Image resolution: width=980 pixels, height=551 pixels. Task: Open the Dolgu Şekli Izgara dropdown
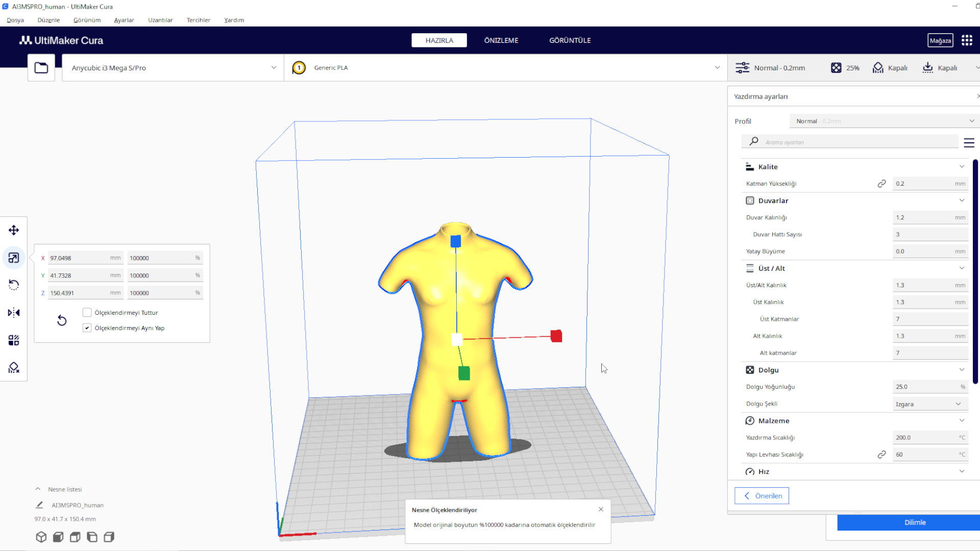(x=930, y=404)
